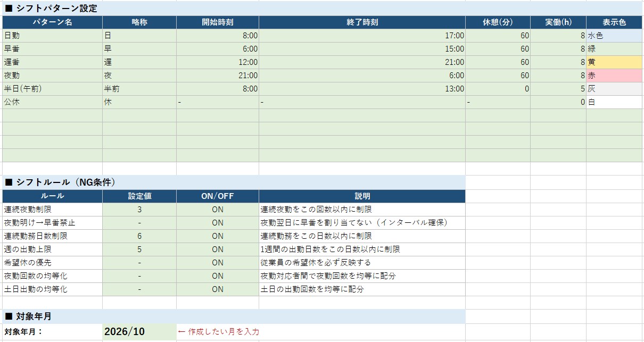Select 半日(午前) work hours value 5

pyautogui.click(x=558, y=89)
